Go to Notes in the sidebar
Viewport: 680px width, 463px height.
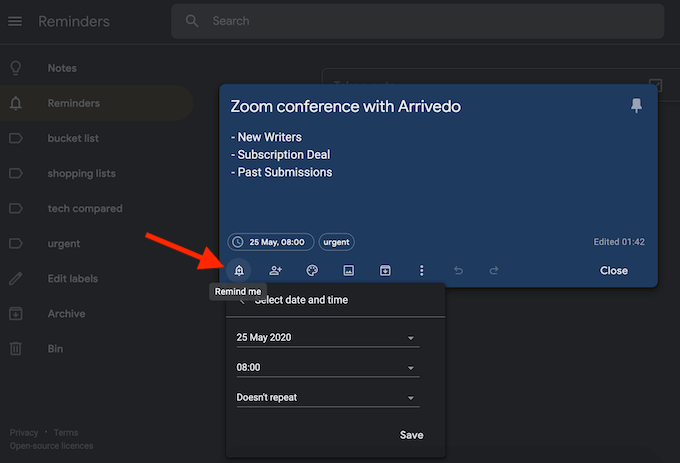pyautogui.click(x=62, y=68)
